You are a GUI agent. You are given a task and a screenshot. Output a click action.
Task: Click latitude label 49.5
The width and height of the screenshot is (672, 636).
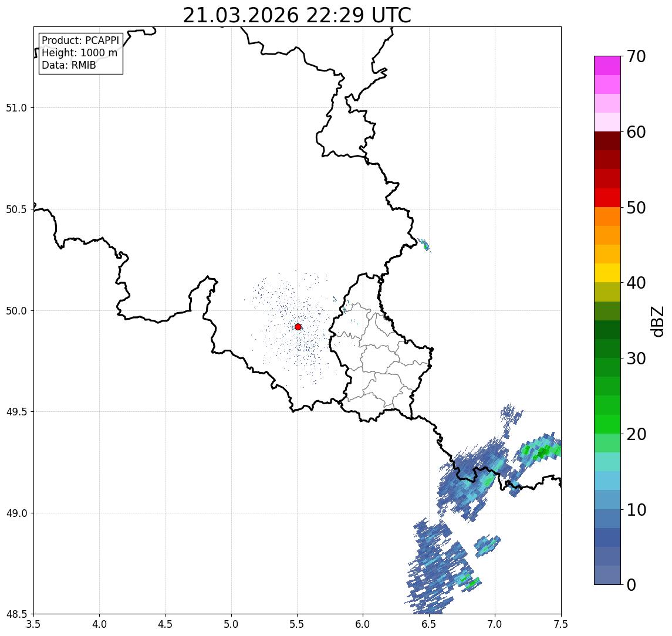[16, 411]
